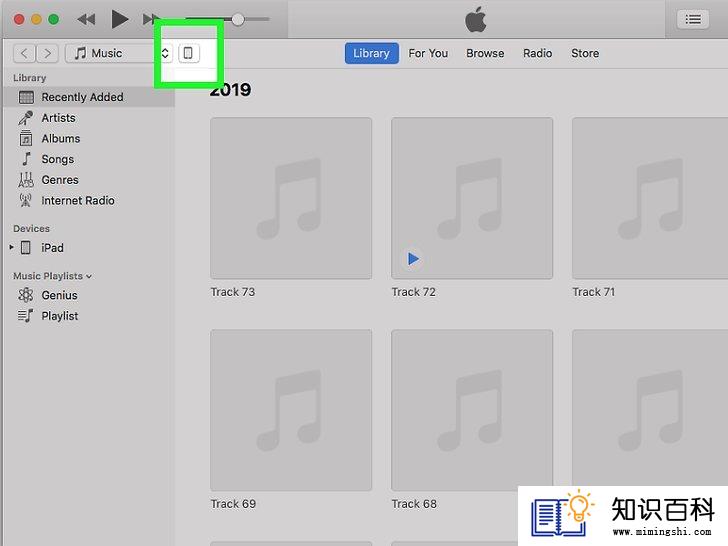Open the Music media type dropdown
The height and width of the screenshot is (546, 728).
119,53
